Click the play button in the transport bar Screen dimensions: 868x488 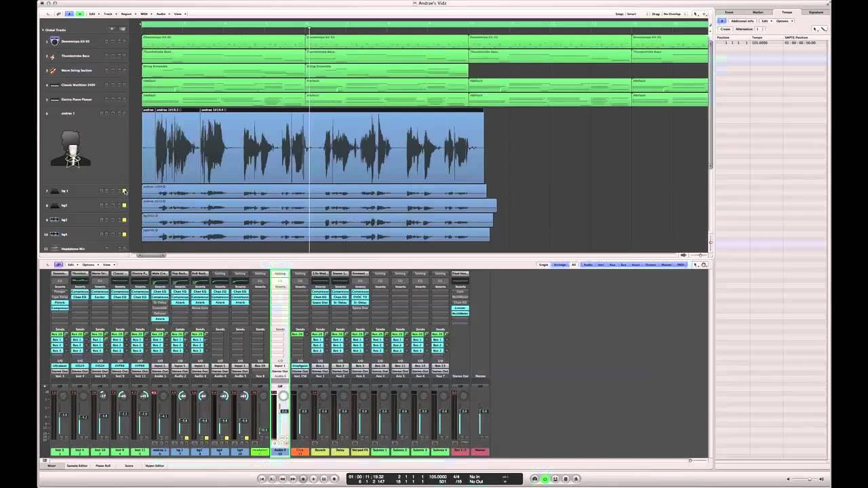(x=313, y=479)
